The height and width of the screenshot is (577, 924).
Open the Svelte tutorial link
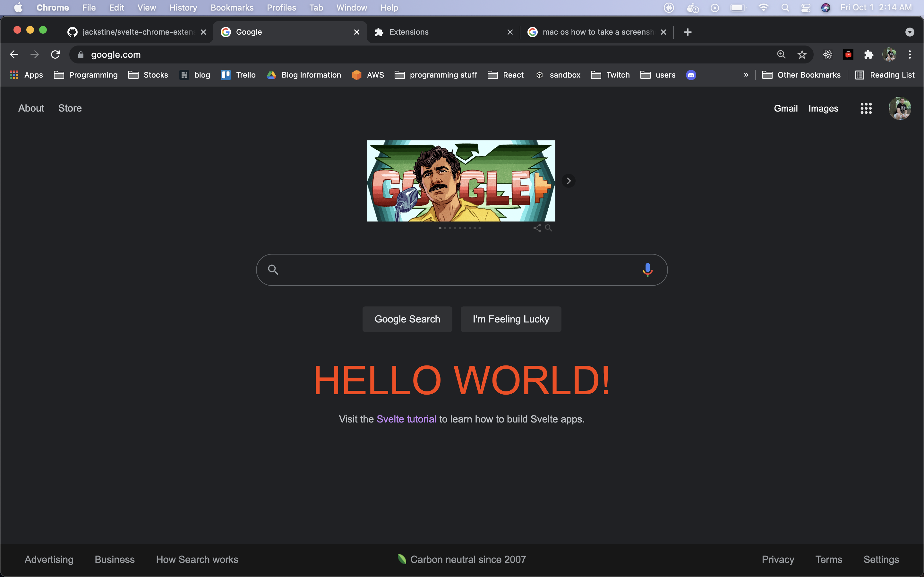click(406, 419)
